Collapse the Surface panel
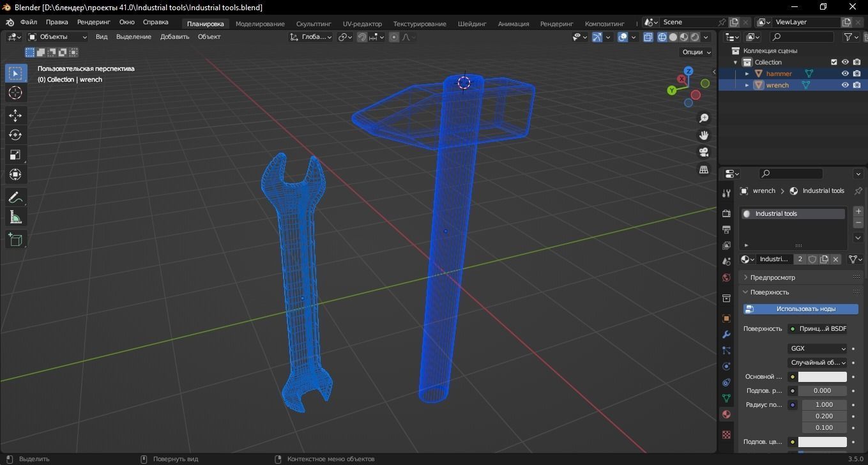The width and height of the screenshot is (868, 465). click(x=801, y=292)
